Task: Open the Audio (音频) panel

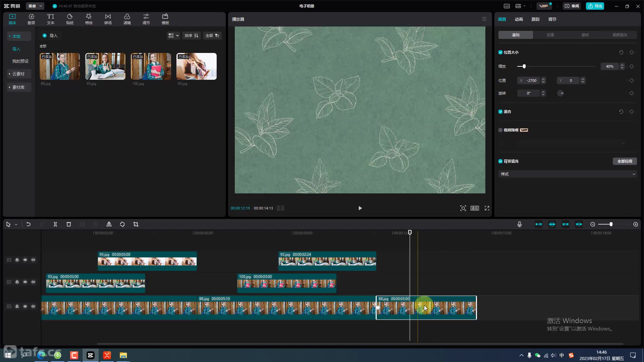Action: click(31, 19)
